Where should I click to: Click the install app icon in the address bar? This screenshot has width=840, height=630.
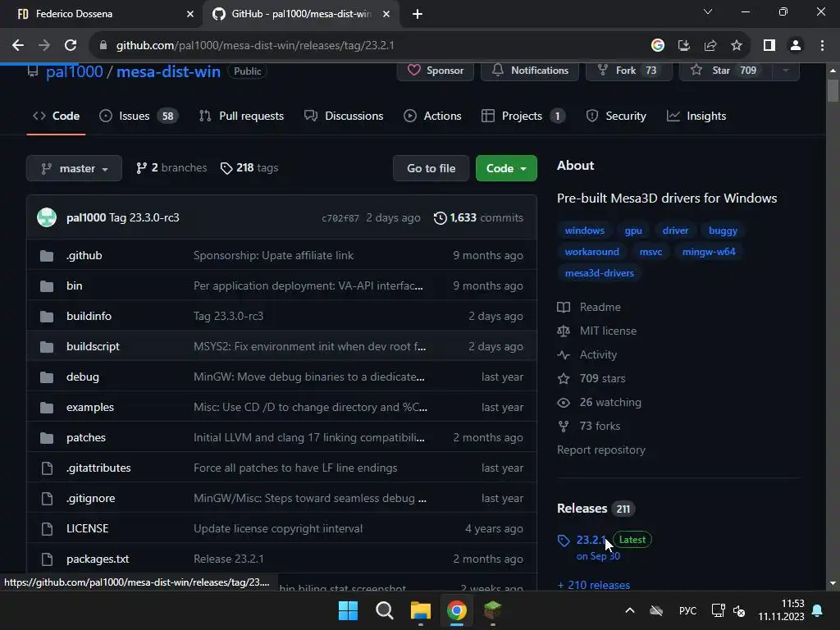[683, 46]
